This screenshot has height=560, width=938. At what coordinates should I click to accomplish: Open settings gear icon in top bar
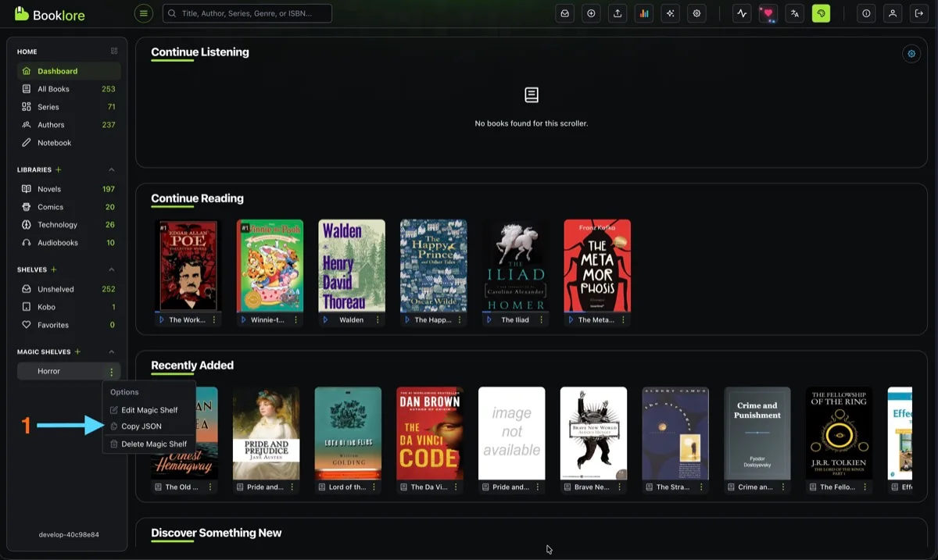[696, 13]
